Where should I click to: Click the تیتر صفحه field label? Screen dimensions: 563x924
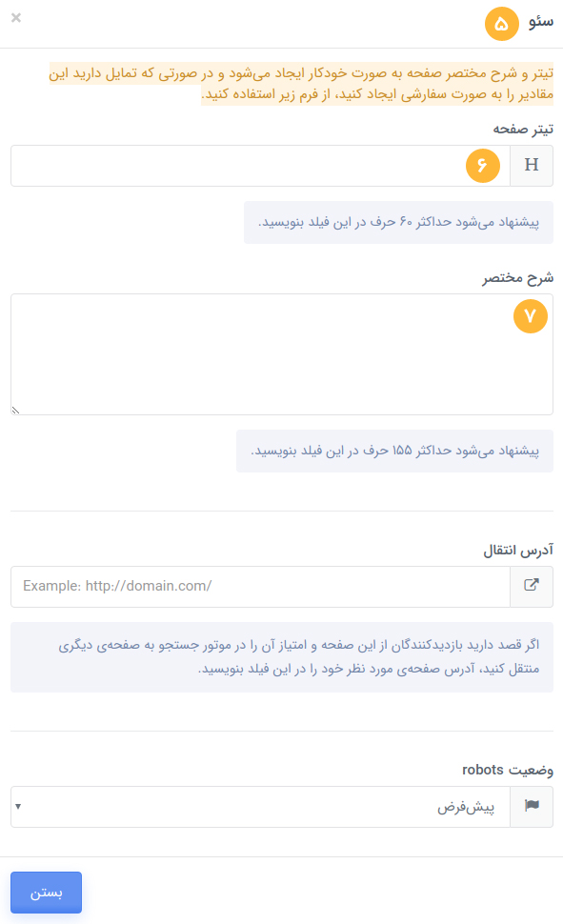coord(523,129)
